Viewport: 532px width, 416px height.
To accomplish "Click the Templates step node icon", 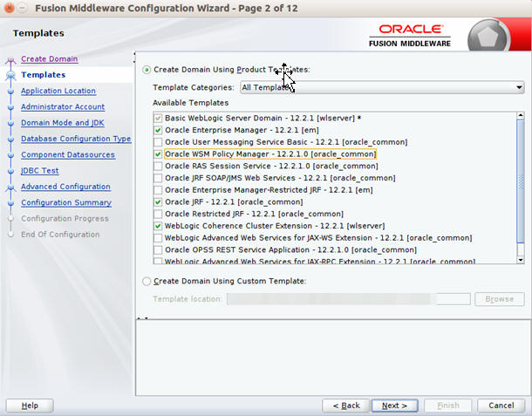I will click(x=10, y=75).
